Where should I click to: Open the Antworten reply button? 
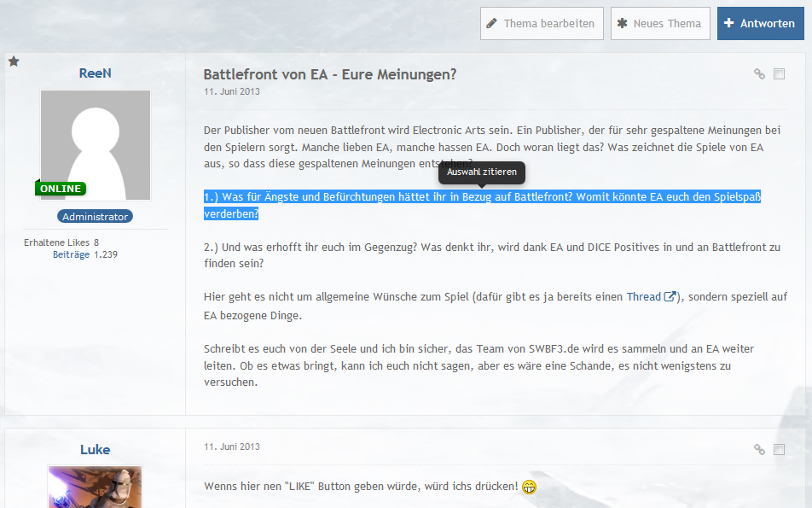[x=760, y=23]
